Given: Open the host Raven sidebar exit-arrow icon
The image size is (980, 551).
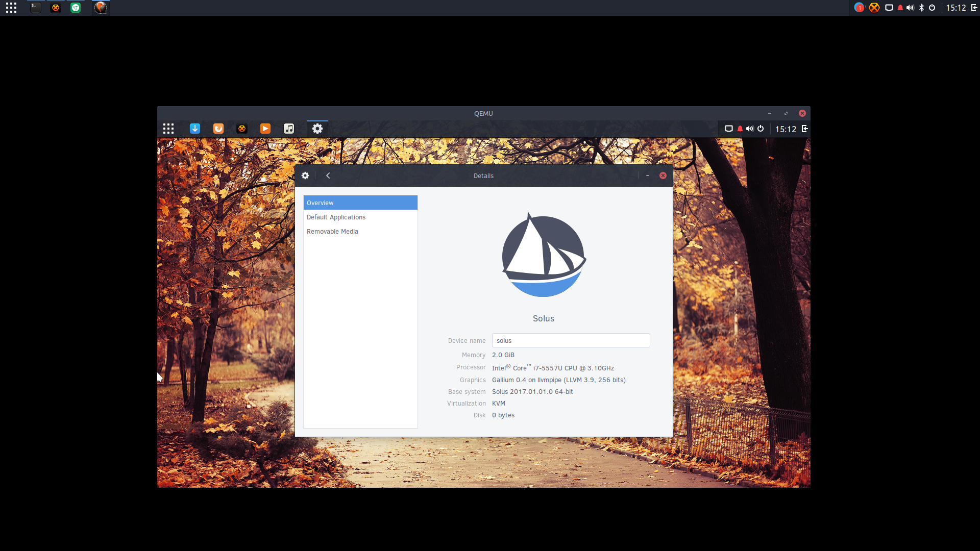Looking at the screenshot, I should 974,8.
